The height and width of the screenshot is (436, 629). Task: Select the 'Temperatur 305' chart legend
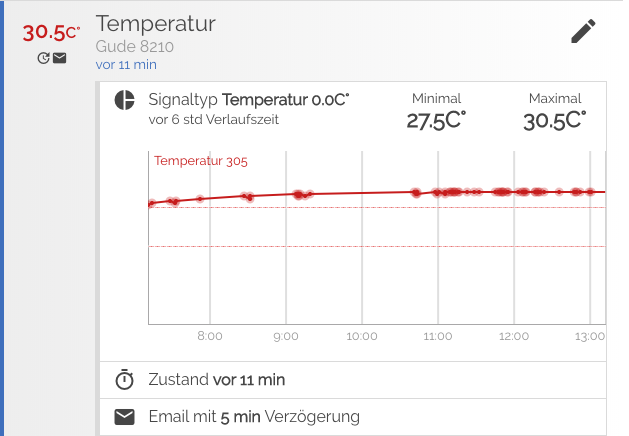pos(201,161)
